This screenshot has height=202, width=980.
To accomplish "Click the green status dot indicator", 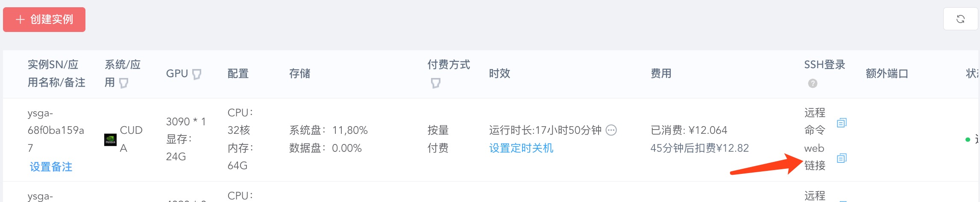I will 968,139.
